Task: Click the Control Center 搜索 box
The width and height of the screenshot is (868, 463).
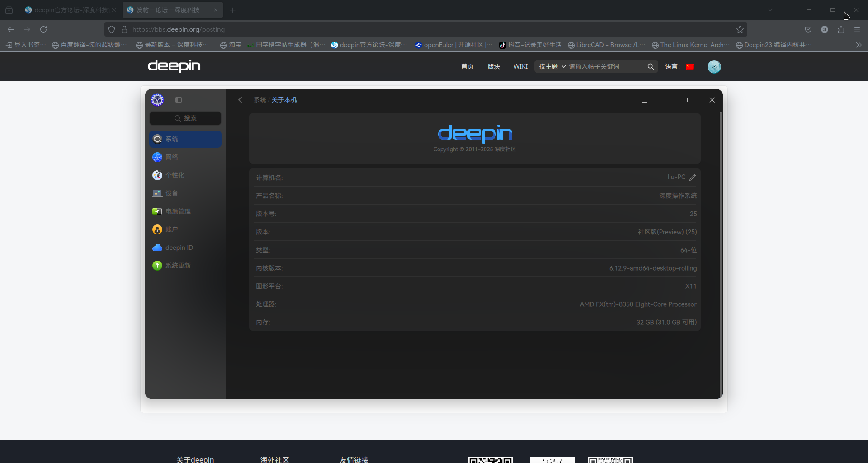Action: pos(185,118)
